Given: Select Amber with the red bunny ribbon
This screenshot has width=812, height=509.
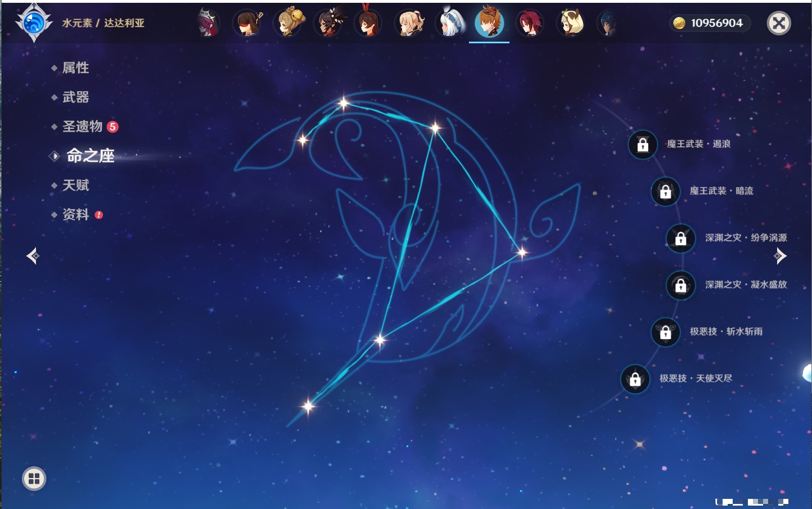Looking at the screenshot, I should click(x=368, y=24).
